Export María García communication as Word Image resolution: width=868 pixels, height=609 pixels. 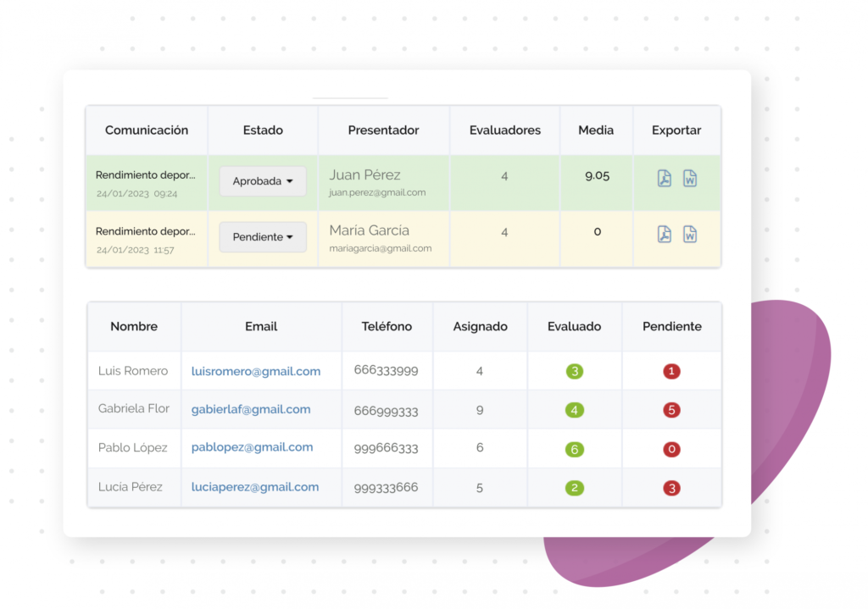pyautogui.click(x=690, y=235)
